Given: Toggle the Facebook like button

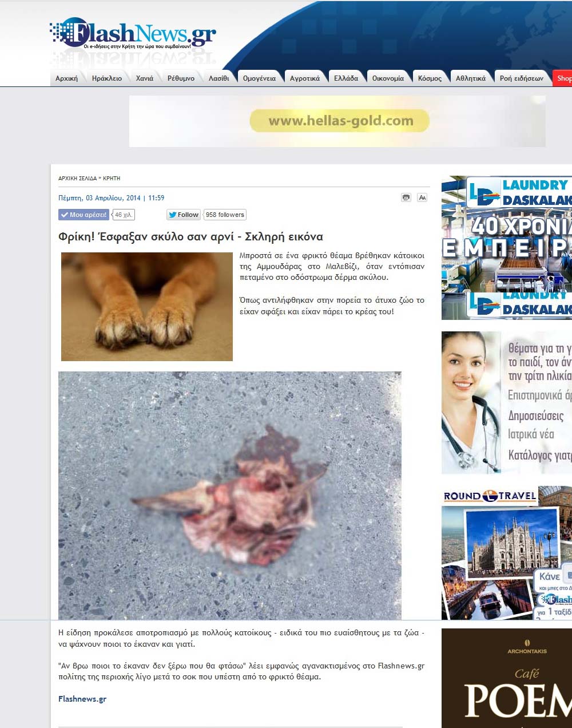Looking at the screenshot, I should 84,215.
